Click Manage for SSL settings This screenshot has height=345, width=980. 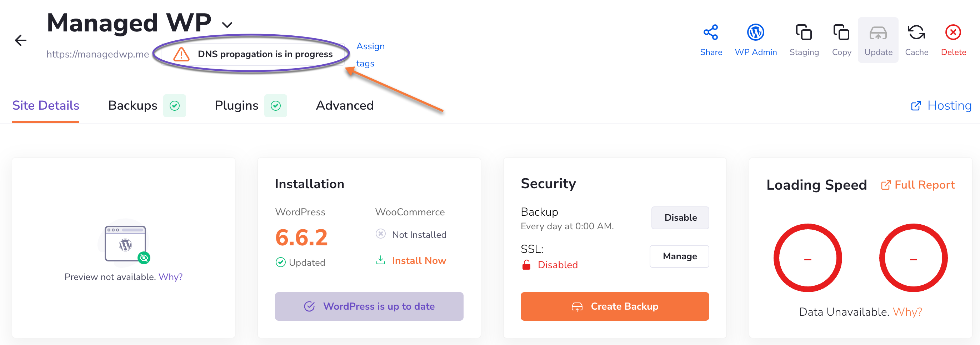679,256
